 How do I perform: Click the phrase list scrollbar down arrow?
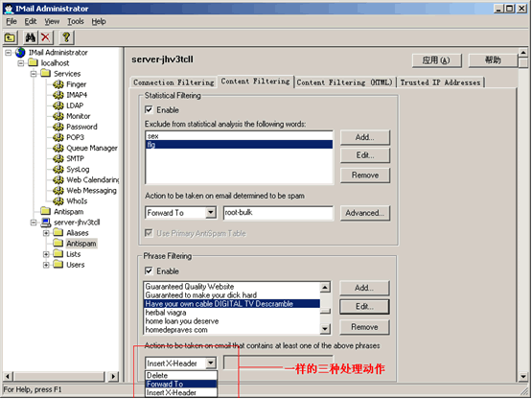point(325,329)
